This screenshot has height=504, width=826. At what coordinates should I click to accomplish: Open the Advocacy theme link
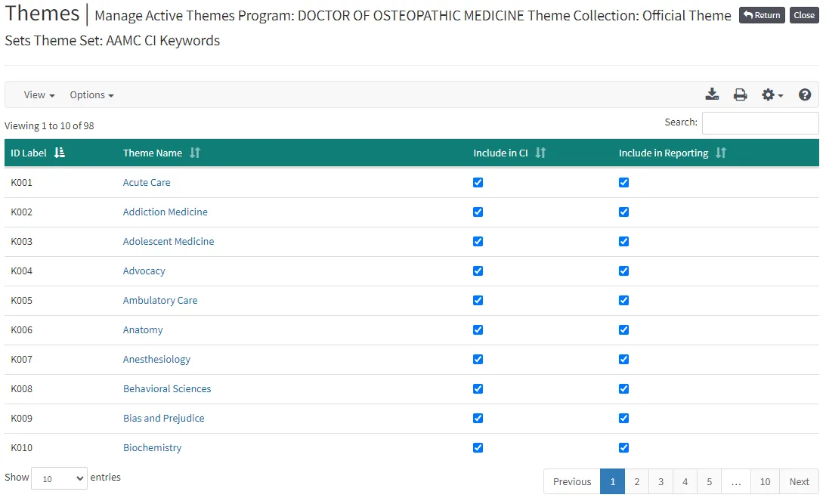[x=144, y=271]
